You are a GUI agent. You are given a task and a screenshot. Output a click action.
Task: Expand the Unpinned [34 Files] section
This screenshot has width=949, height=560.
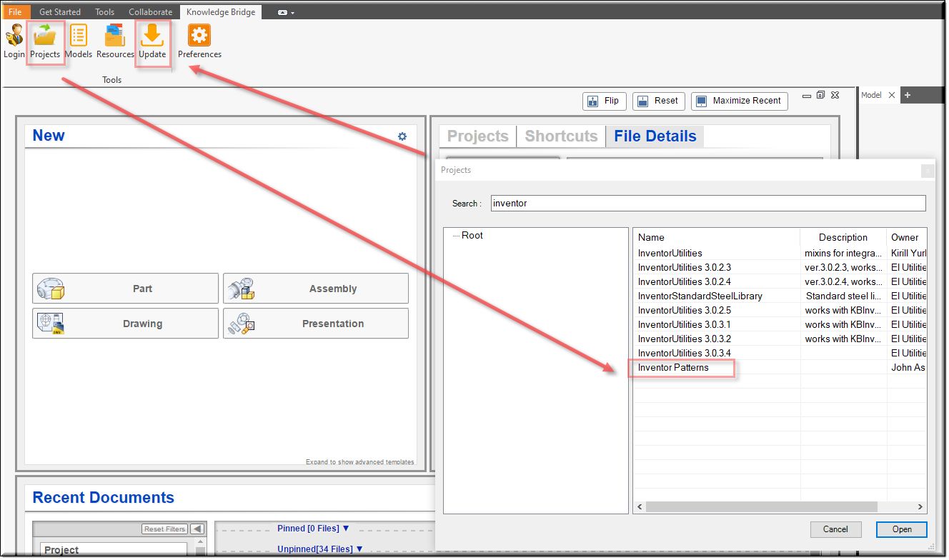pos(320,549)
